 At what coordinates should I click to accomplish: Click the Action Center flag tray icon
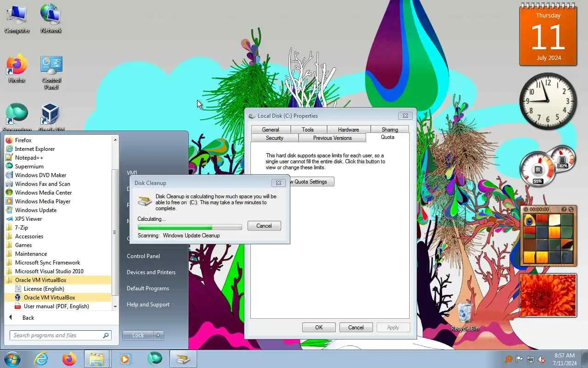pos(519,359)
